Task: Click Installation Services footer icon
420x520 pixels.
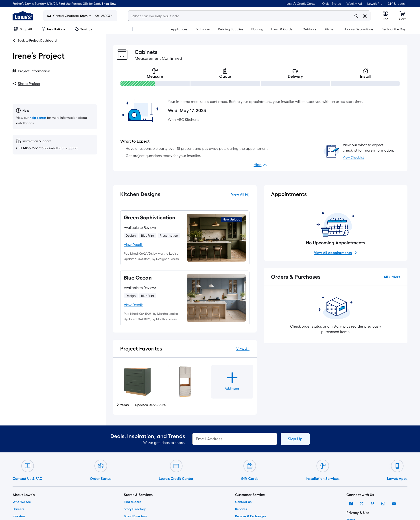Action: pyautogui.click(x=323, y=466)
